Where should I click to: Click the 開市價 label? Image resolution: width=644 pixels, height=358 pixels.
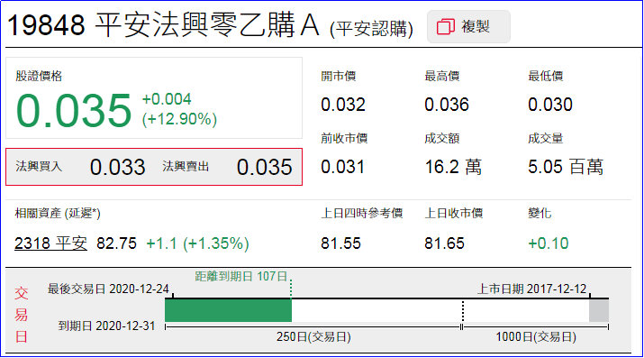pyautogui.click(x=339, y=76)
